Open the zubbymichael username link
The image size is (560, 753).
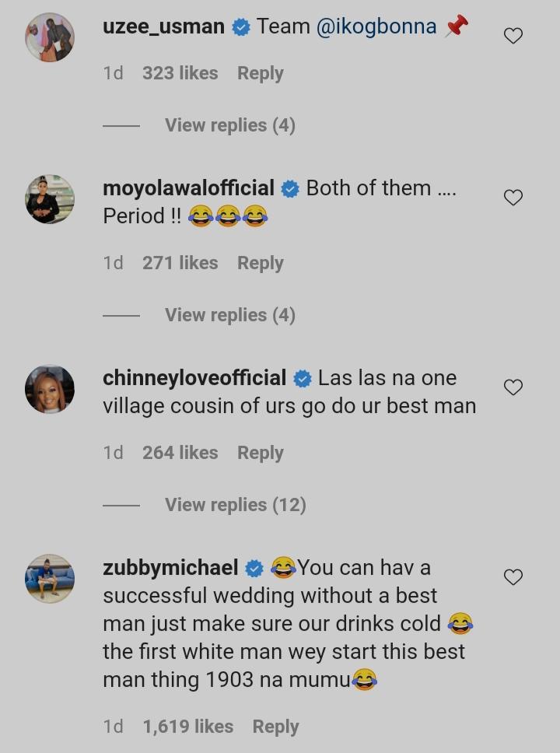click(x=170, y=568)
